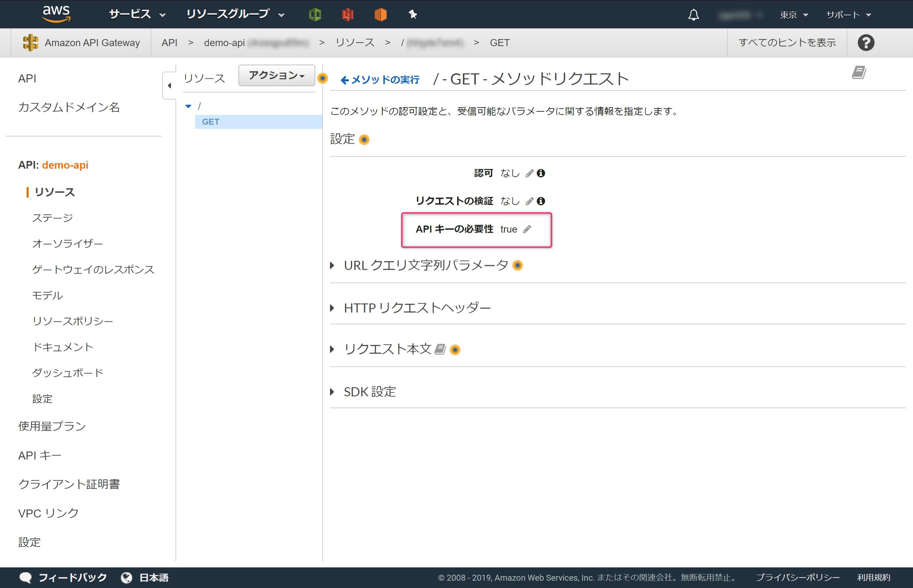
Task: Open the サービス menu
Action: pyautogui.click(x=137, y=15)
